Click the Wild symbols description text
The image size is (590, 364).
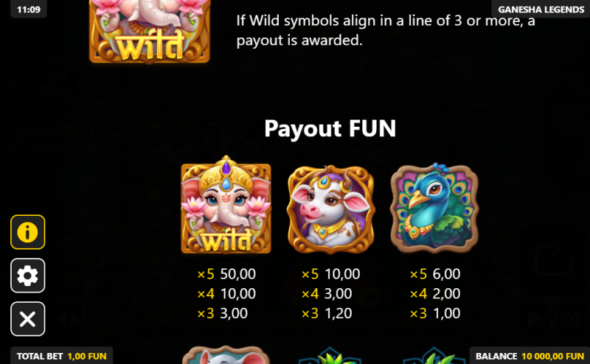click(x=386, y=30)
